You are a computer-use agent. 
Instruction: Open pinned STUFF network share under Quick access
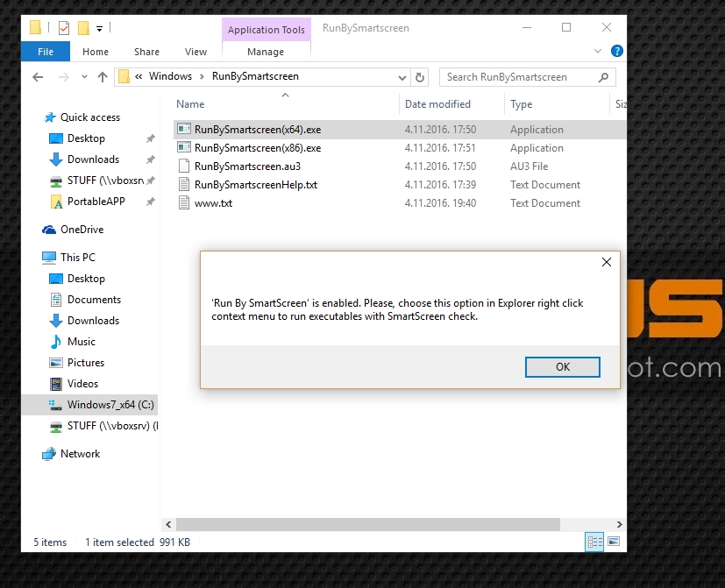pyautogui.click(x=105, y=181)
